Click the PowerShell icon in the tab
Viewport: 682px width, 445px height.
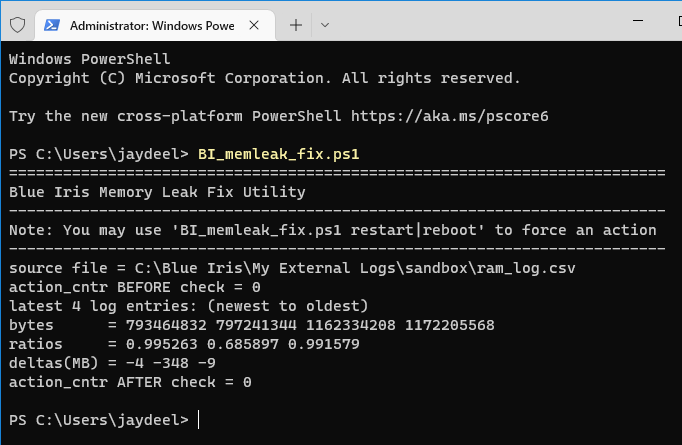point(52,25)
